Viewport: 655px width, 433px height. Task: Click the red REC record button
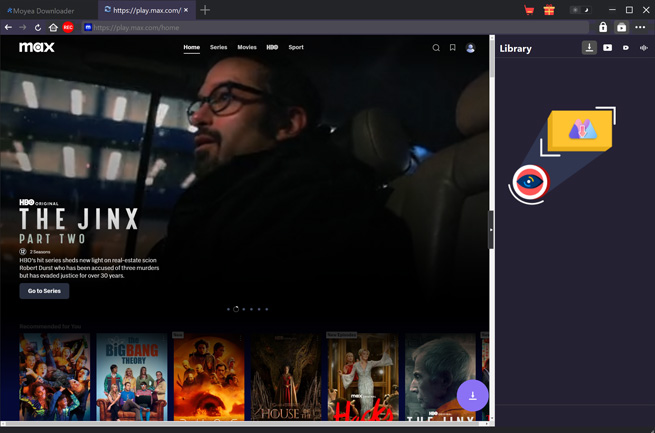[x=68, y=28]
